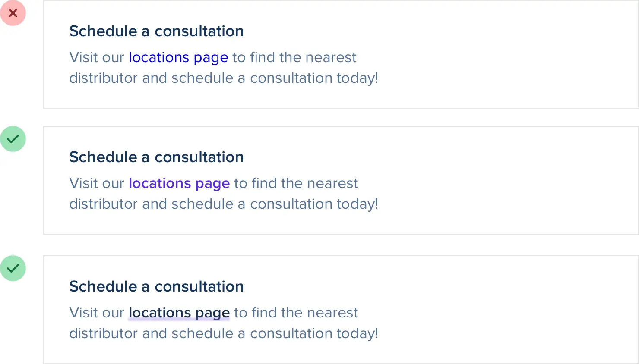Click the red X incorrect-example icon
The width and height of the screenshot is (639, 364).
(x=13, y=13)
